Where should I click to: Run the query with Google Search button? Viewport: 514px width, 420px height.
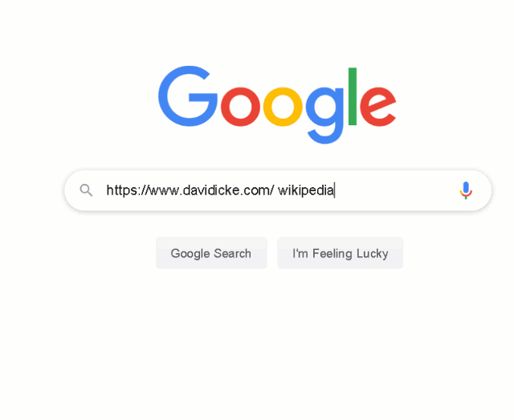click(211, 253)
